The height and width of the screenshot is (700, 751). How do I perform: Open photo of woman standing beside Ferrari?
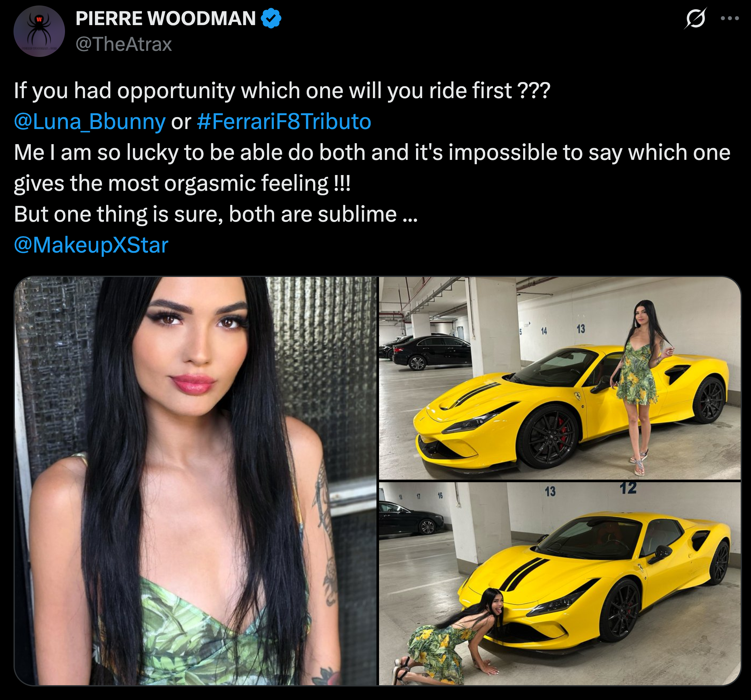(x=560, y=378)
